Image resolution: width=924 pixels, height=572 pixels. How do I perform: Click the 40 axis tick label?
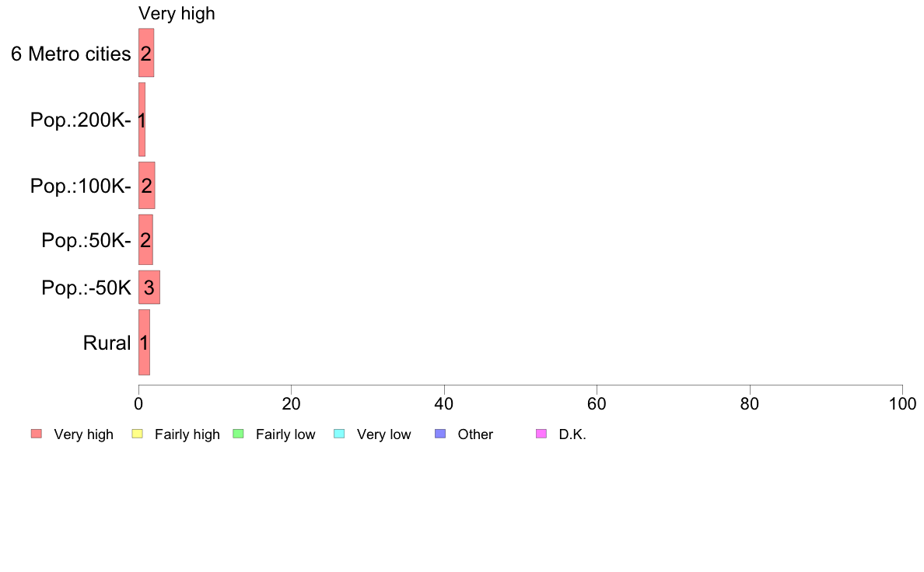tap(444, 403)
